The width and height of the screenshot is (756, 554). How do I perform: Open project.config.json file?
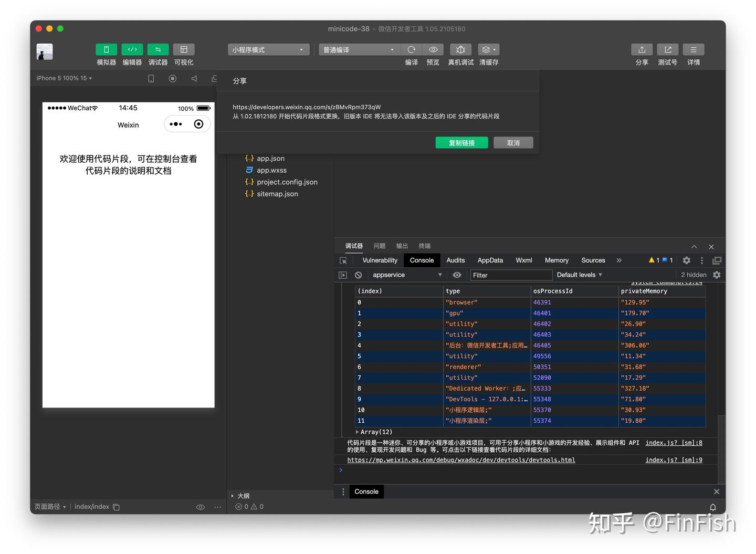pyautogui.click(x=287, y=182)
